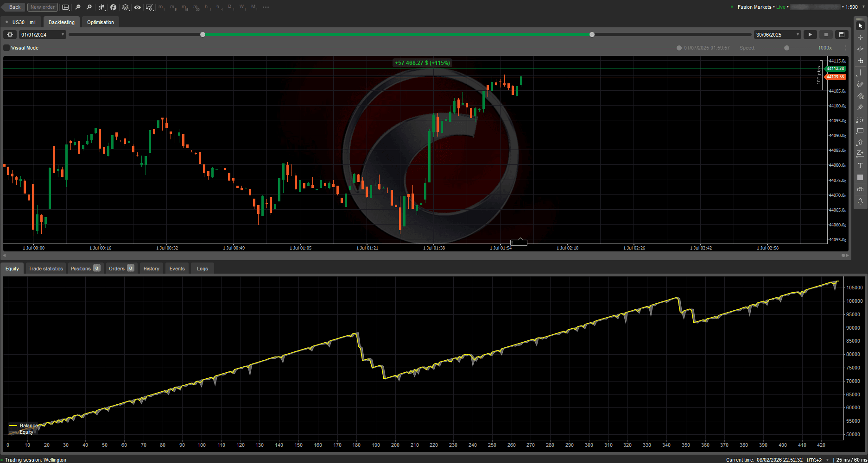Select the crosshair tool in right sidebar

tap(860, 38)
